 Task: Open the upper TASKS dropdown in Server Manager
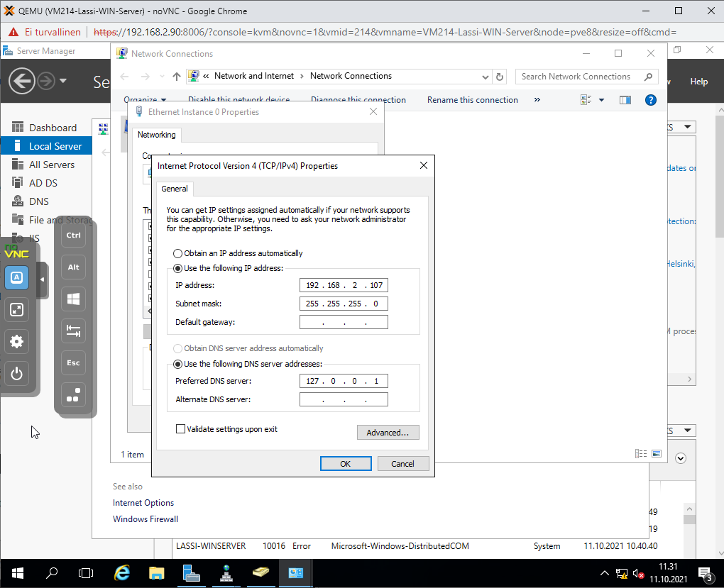coord(688,127)
